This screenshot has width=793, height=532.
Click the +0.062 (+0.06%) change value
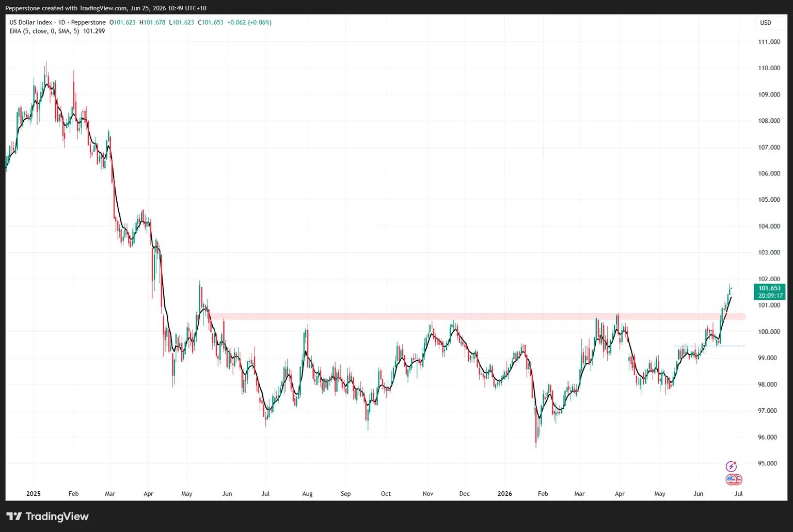point(249,22)
